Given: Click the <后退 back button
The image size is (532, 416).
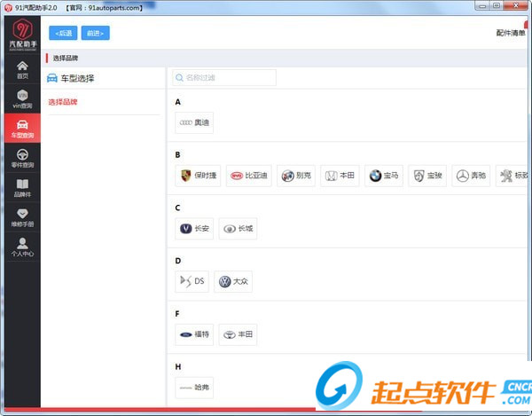Looking at the screenshot, I should pyautogui.click(x=63, y=33).
